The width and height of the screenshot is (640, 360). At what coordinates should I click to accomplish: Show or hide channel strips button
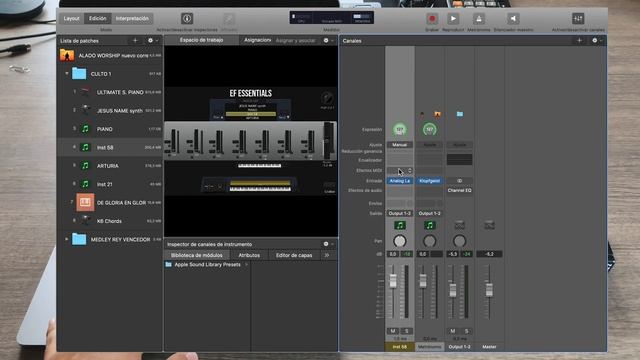tap(578, 18)
